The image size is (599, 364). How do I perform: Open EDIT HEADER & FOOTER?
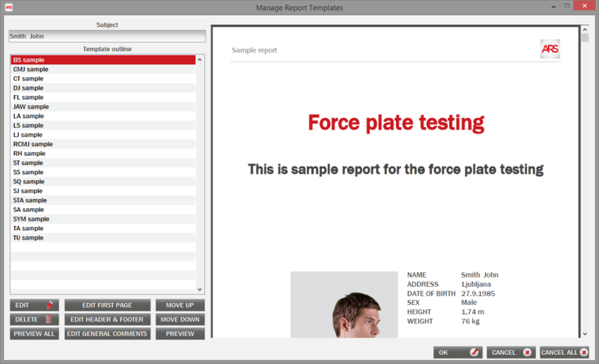pyautogui.click(x=107, y=320)
